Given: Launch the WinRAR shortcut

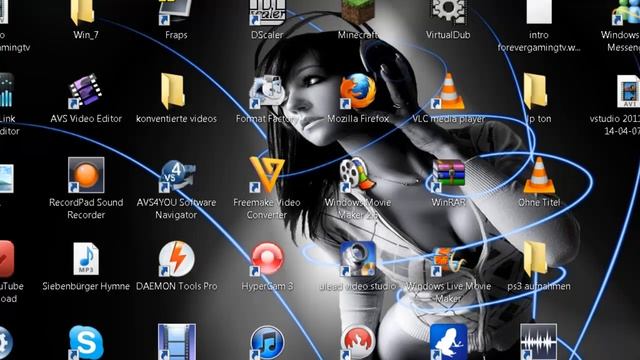Looking at the screenshot, I should pos(448,176).
